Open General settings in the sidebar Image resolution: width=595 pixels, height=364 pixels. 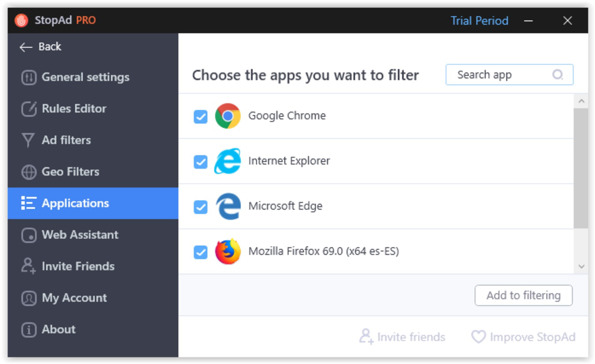(93, 78)
